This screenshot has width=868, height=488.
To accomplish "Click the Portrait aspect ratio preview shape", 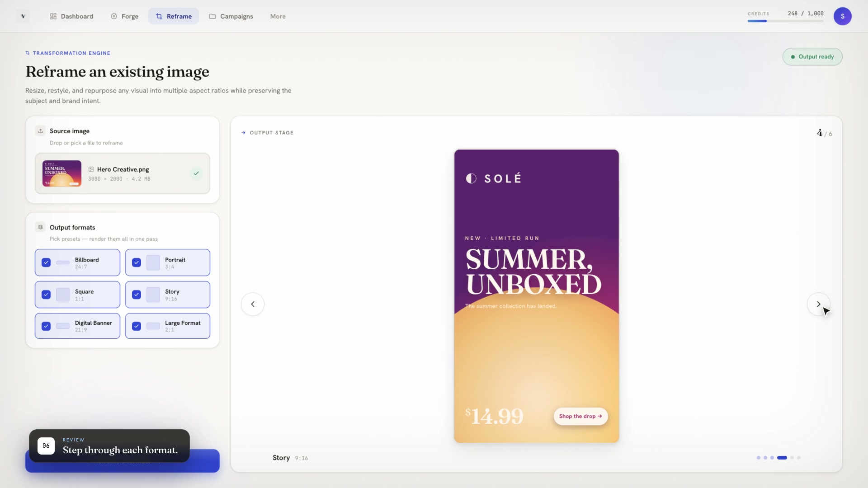I will [153, 263].
